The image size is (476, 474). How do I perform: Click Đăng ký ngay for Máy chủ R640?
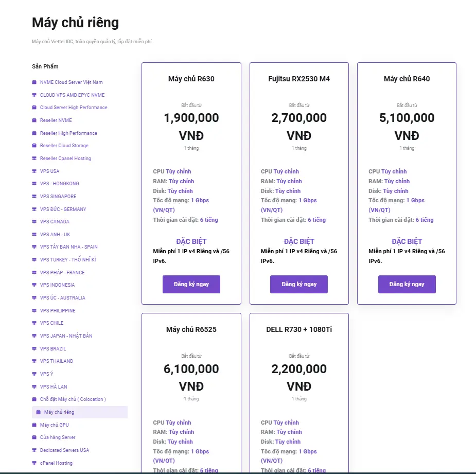(x=407, y=284)
